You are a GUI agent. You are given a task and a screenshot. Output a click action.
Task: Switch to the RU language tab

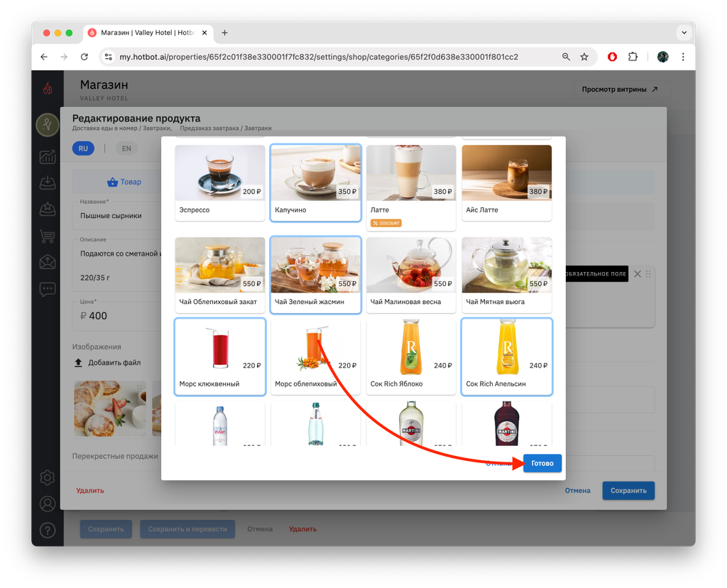coord(83,148)
